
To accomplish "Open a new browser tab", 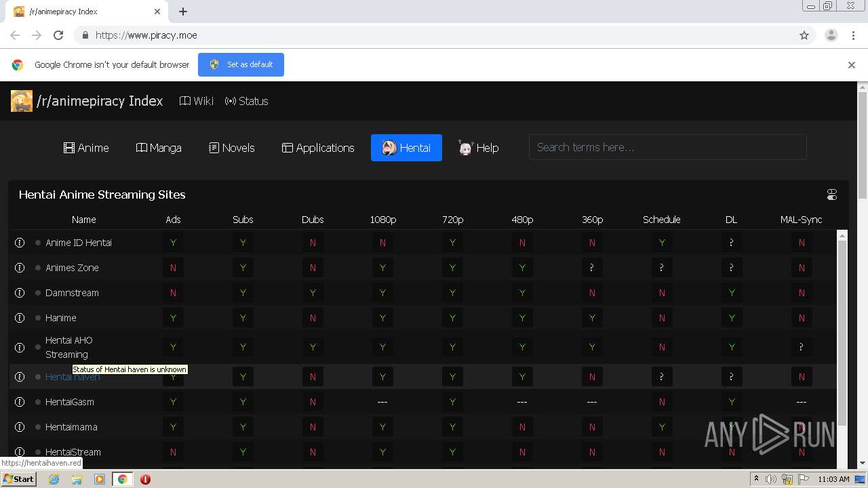I will [x=183, y=12].
